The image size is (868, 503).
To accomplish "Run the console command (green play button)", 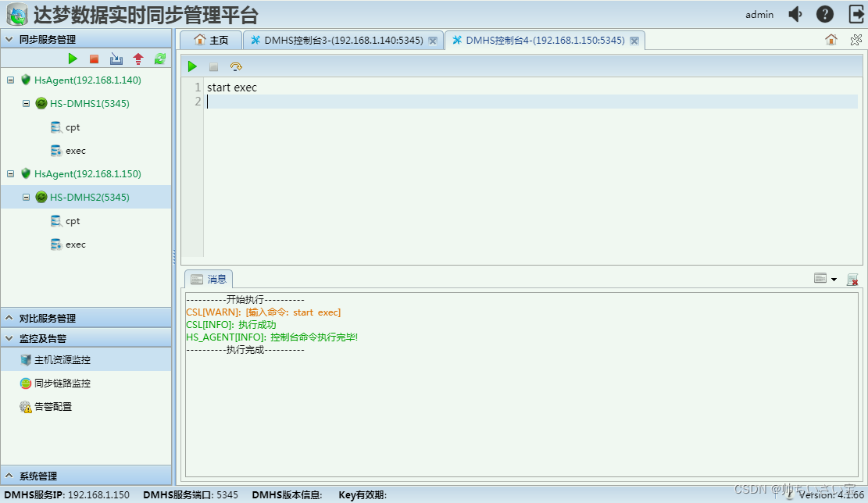I will click(x=192, y=66).
